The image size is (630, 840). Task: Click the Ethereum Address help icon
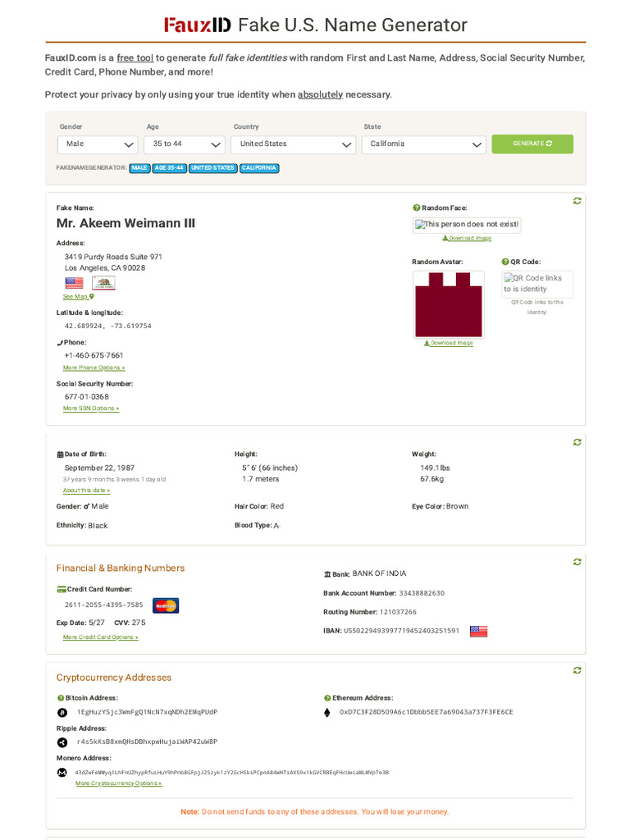point(327,698)
